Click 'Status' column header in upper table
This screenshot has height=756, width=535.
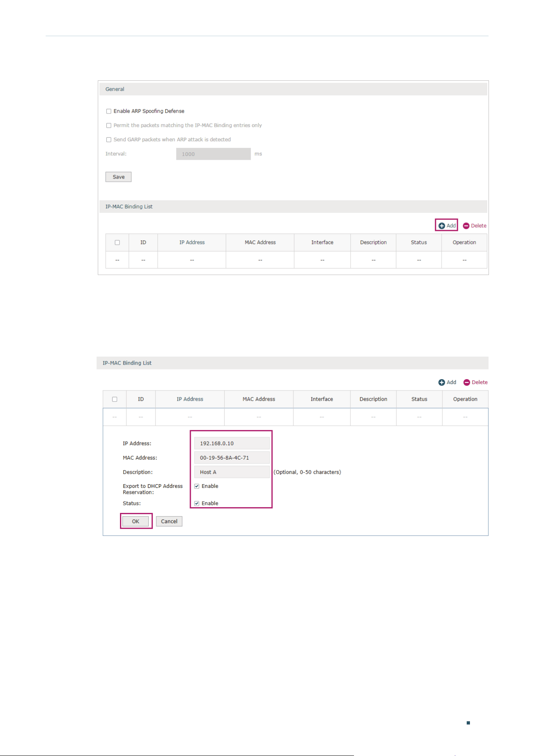click(x=419, y=243)
